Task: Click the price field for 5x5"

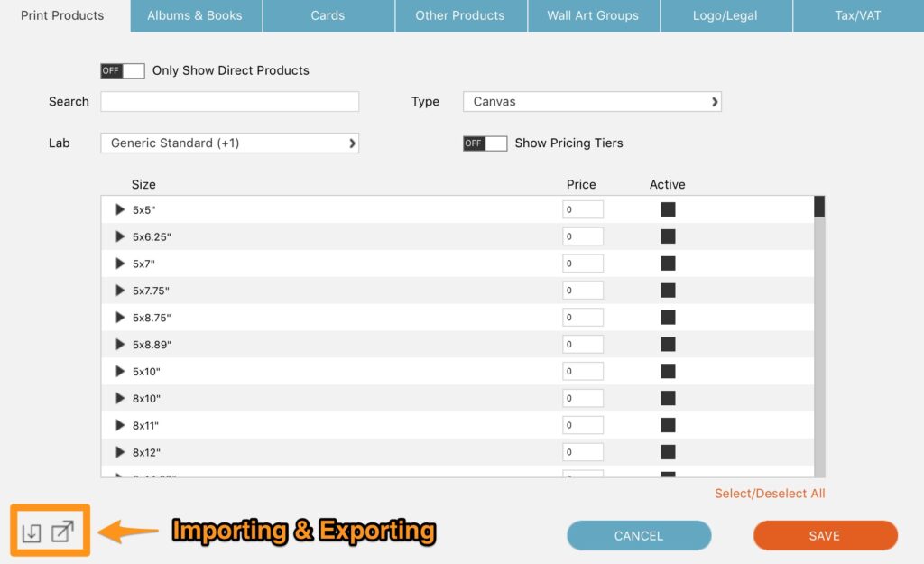Action: [x=583, y=209]
